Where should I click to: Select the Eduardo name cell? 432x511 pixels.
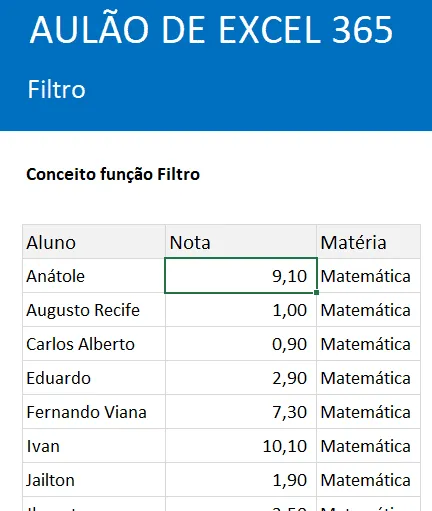pyautogui.click(x=94, y=378)
